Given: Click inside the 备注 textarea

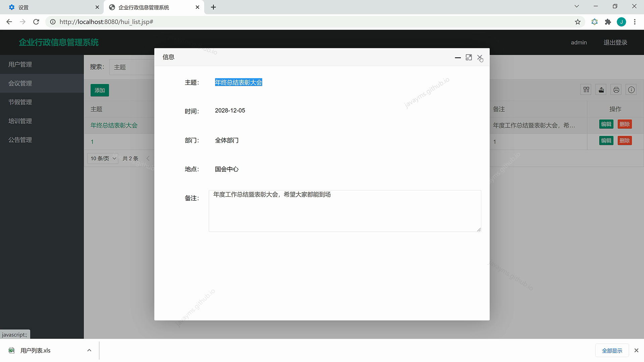Looking at the screenshot, I should click(x=344, y=211).
